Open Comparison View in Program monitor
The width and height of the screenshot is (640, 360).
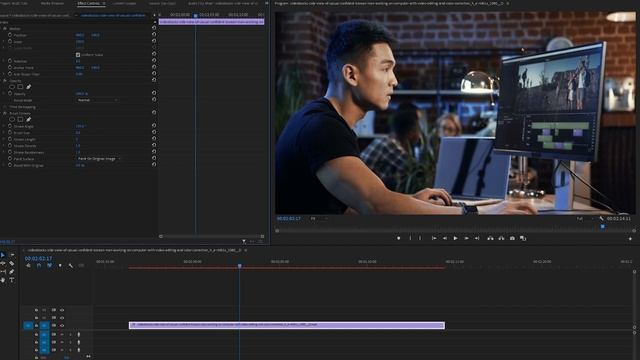pos(523,238)
